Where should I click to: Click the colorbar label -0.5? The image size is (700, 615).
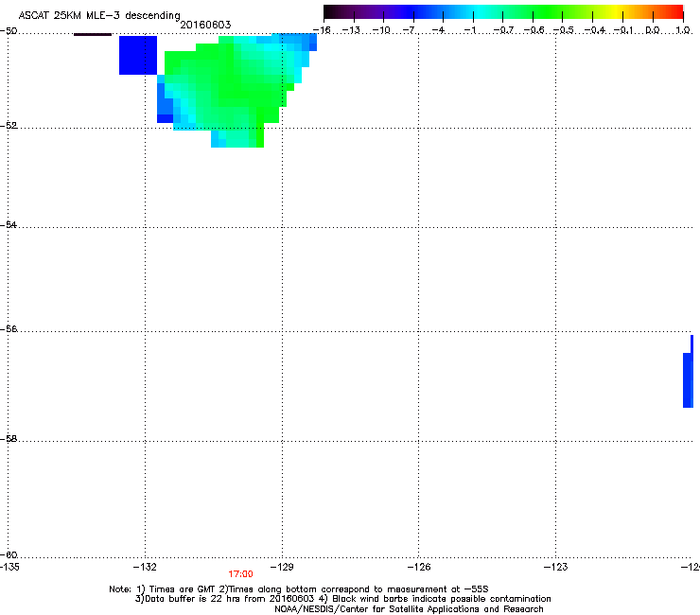pyautogui.click(x=564, y=30)
